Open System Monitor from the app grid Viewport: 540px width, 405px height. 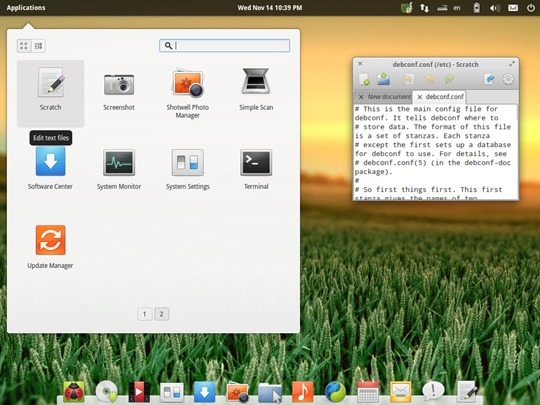[x=119, y=169]
